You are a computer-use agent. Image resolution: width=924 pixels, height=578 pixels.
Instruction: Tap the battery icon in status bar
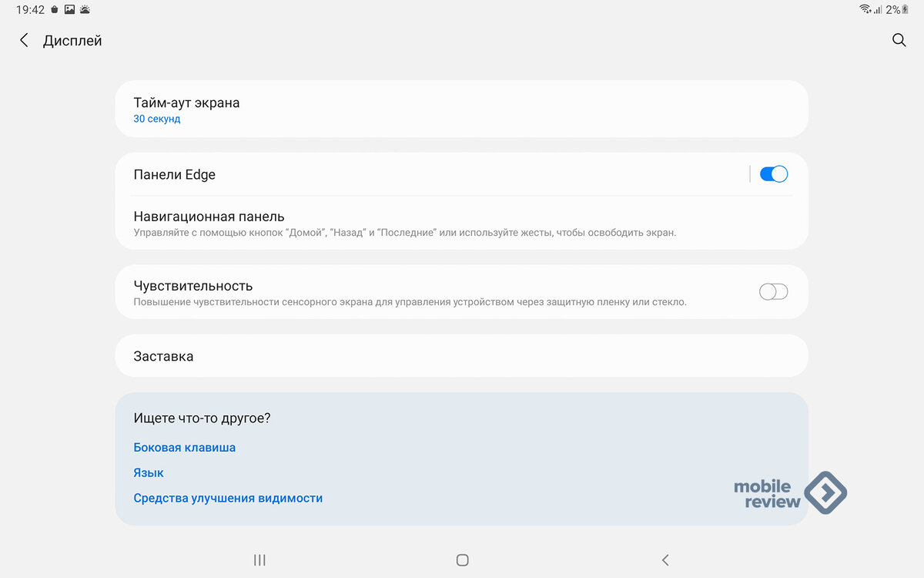(906, 9)
